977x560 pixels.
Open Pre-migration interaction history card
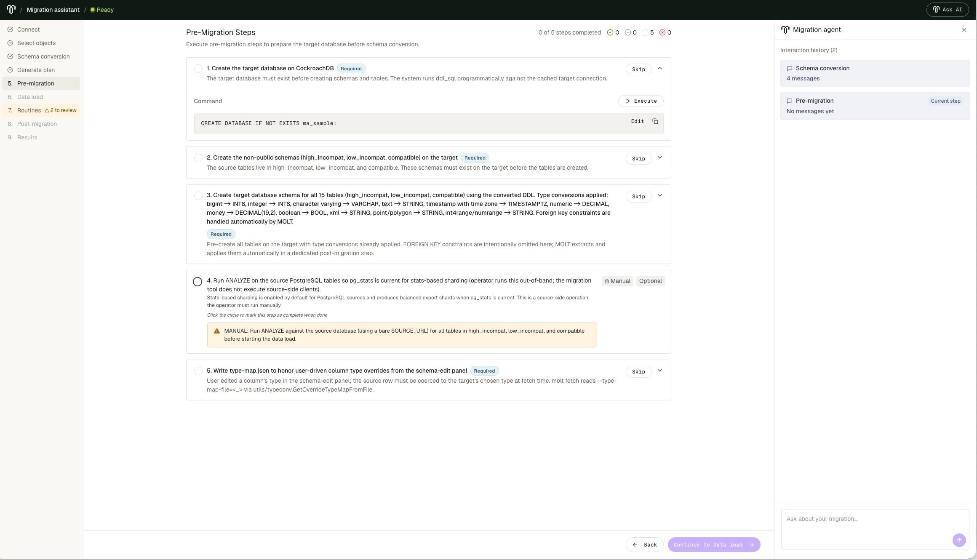point(875,106)
